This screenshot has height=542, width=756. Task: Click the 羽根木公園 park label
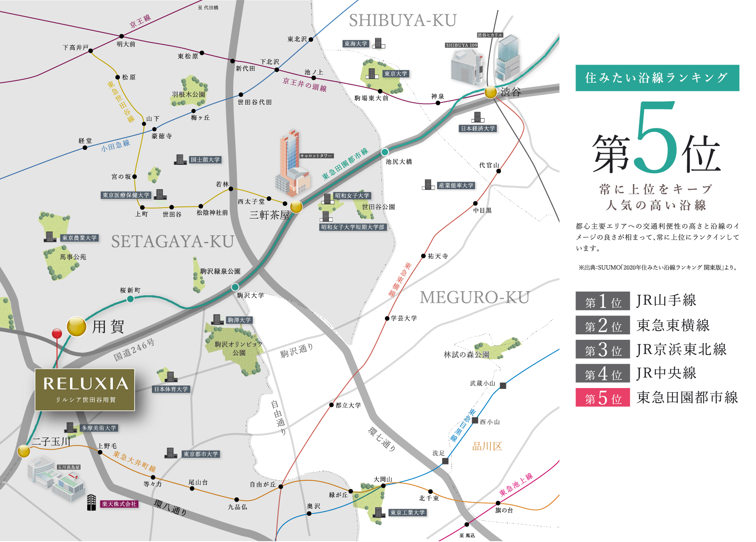click(x=189, y=94)
